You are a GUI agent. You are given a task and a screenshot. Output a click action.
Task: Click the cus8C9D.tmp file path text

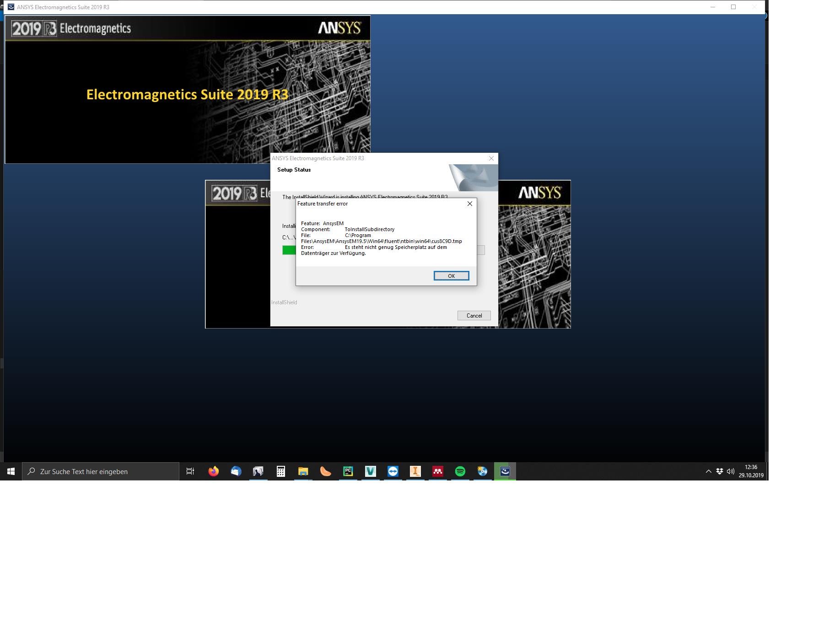pos(382,238)
